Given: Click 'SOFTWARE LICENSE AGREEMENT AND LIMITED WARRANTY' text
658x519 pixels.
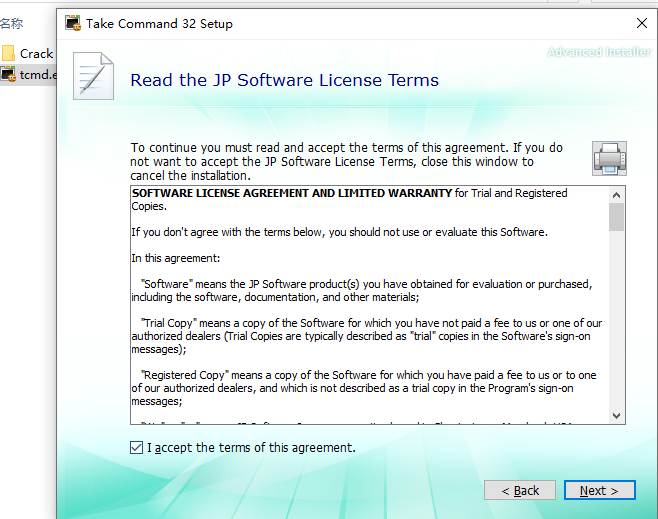Looking at the screenshot, I should [x=292, y=193].
